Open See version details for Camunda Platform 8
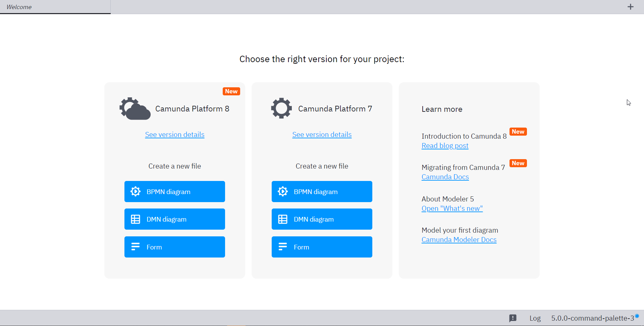644x326 pixels. (x=174, y=134)
